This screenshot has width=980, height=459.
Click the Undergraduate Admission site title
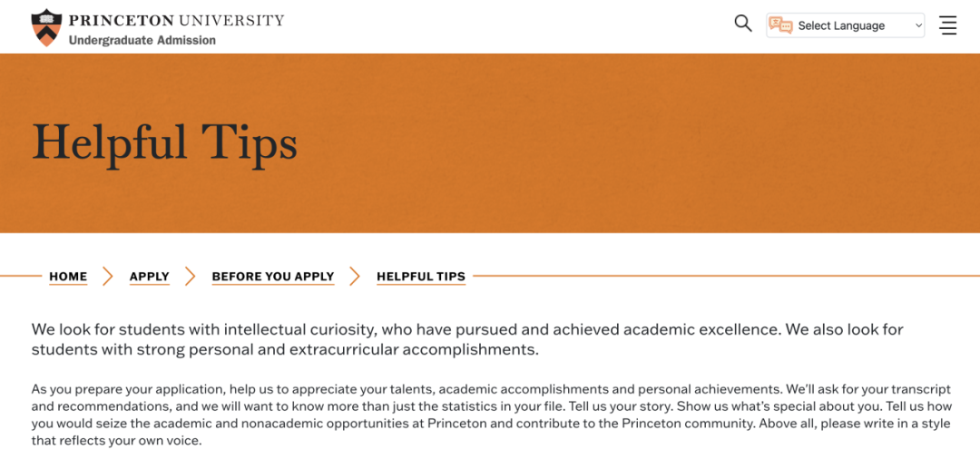(142, 41)
